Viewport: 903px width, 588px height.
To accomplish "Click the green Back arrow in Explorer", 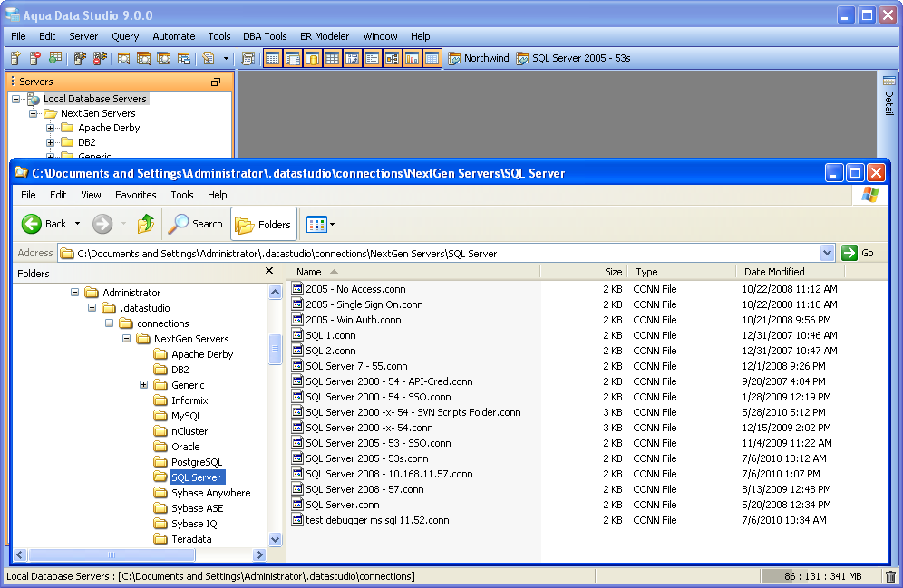I will coord(32,224).
